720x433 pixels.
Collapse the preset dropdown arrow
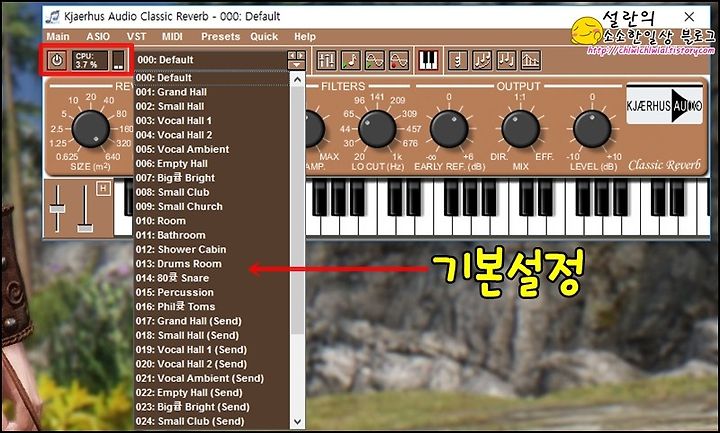[296, 65]
